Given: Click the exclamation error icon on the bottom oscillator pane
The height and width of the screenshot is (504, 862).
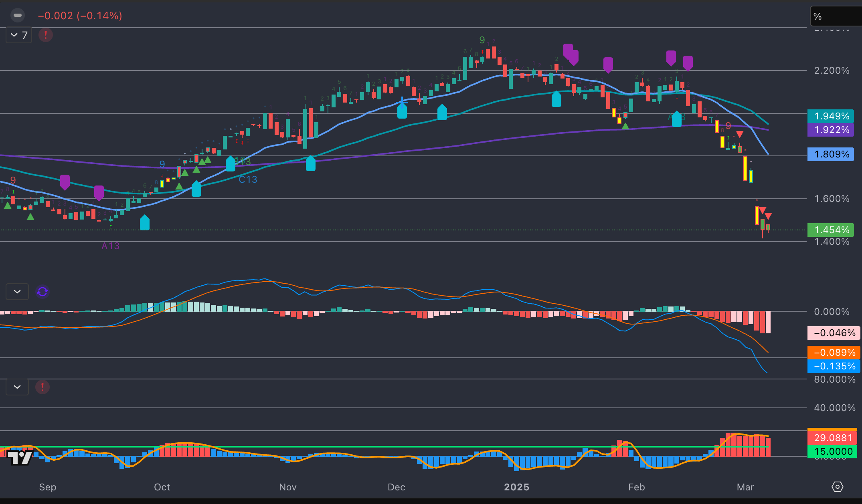Looking at the screenshot, I should coord(42,387).
